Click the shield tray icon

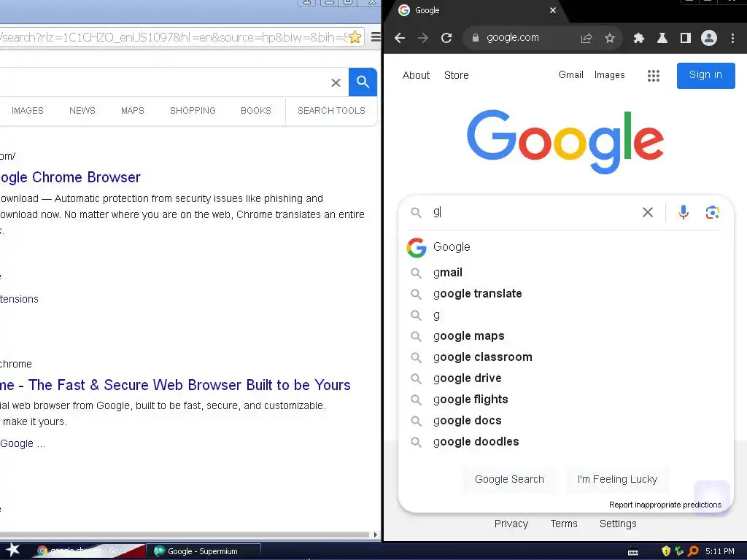(x=666, y=551)
